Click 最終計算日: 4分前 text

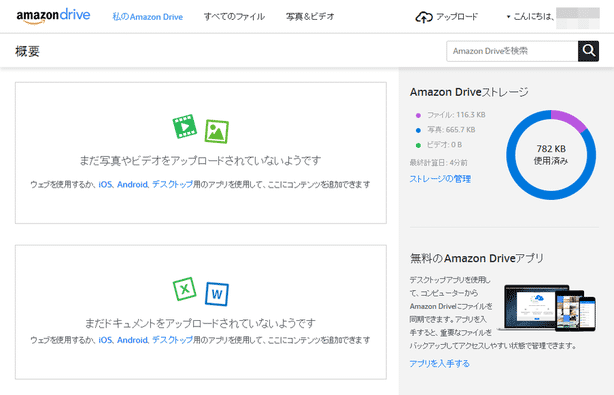439,162
